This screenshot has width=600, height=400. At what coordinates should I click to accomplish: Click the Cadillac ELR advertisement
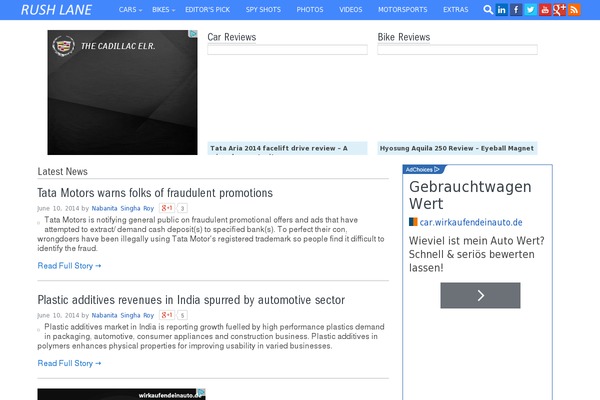122,93
